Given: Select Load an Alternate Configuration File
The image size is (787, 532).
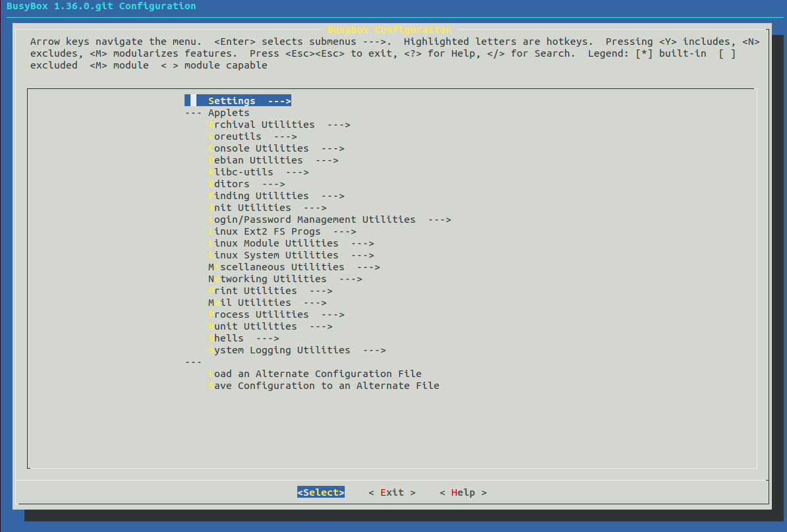Looking at the screenshot, I should 311,373.
